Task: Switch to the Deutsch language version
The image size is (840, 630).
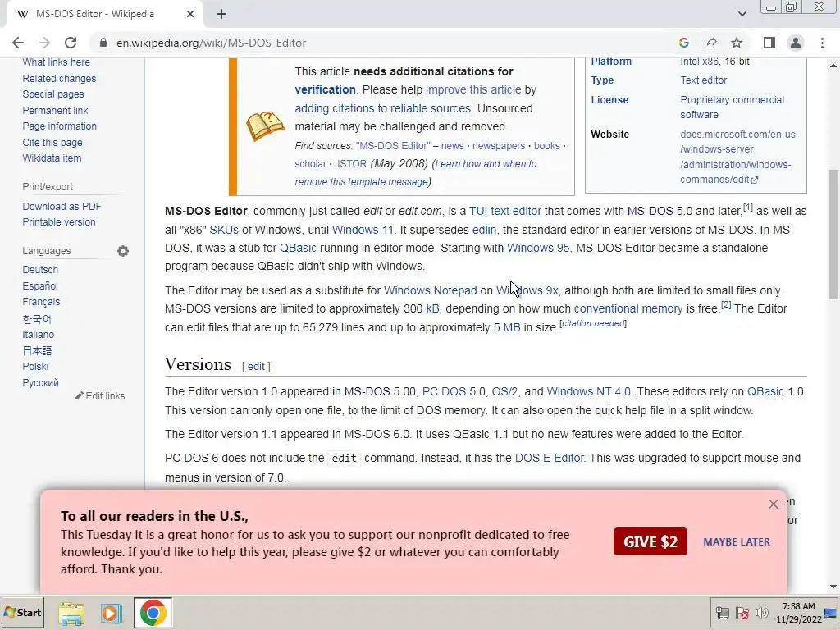Action: pyautogui.click(x=40, y=269)
